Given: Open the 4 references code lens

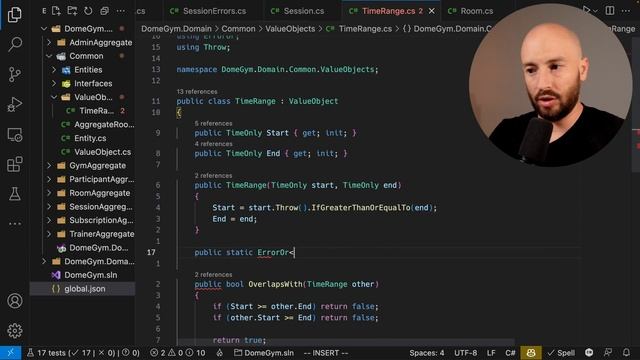Looking at the screenshot, I should 213,144.
